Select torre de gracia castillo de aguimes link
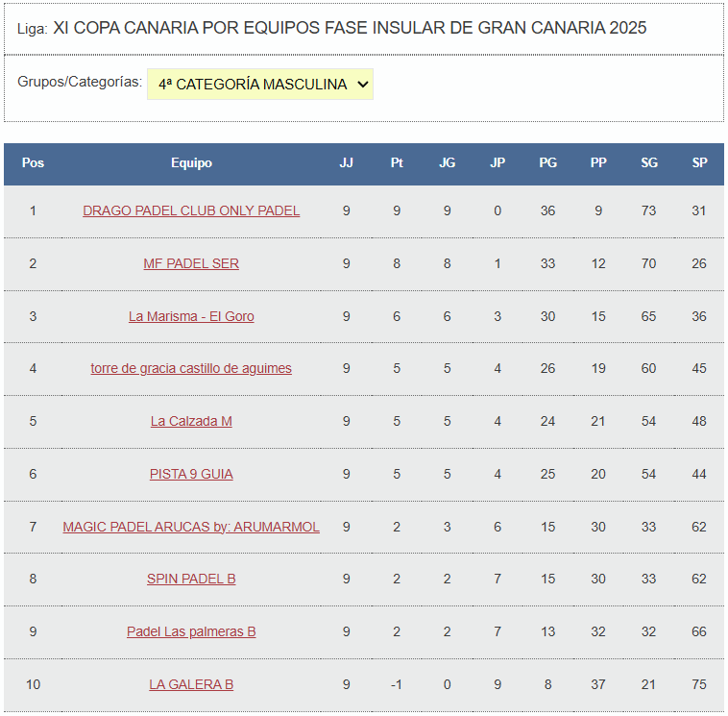728x716 pixels. click(191, 368)
